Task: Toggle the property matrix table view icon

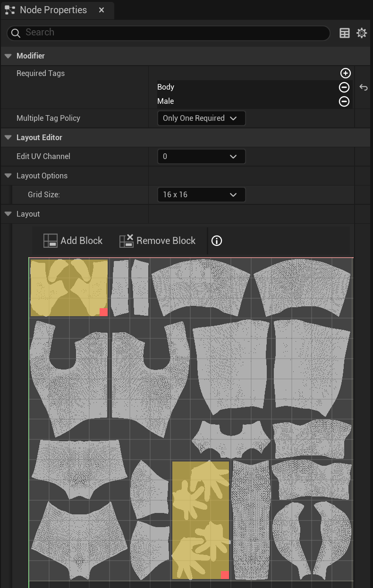Action: point(345,33)
